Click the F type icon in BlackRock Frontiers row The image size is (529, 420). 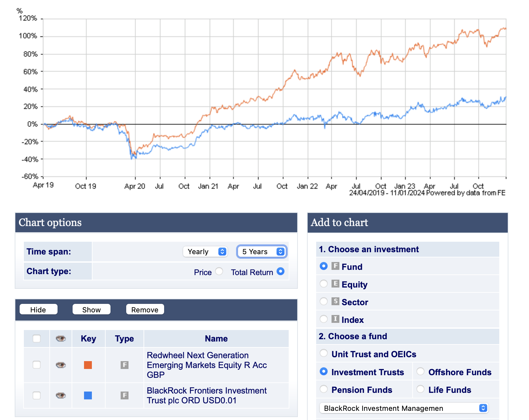coord(125,395)
